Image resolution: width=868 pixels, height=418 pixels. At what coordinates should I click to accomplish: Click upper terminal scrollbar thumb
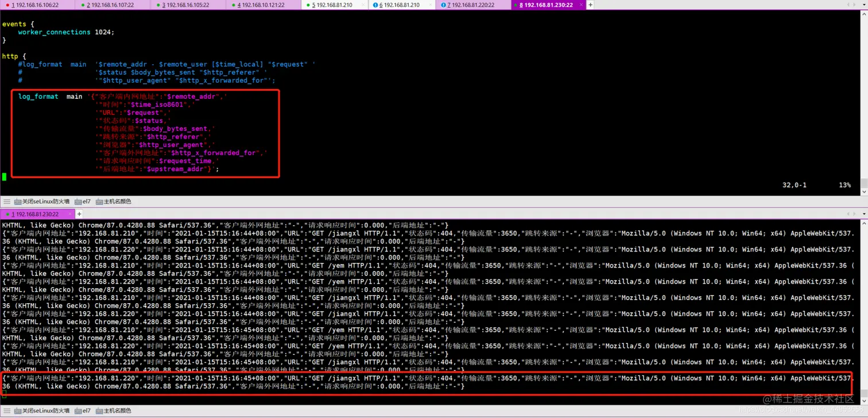864,183
